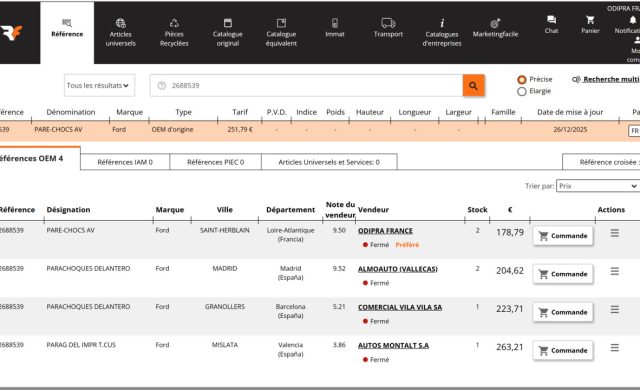
Task: Click the Département column header
Action: point(290,210)
